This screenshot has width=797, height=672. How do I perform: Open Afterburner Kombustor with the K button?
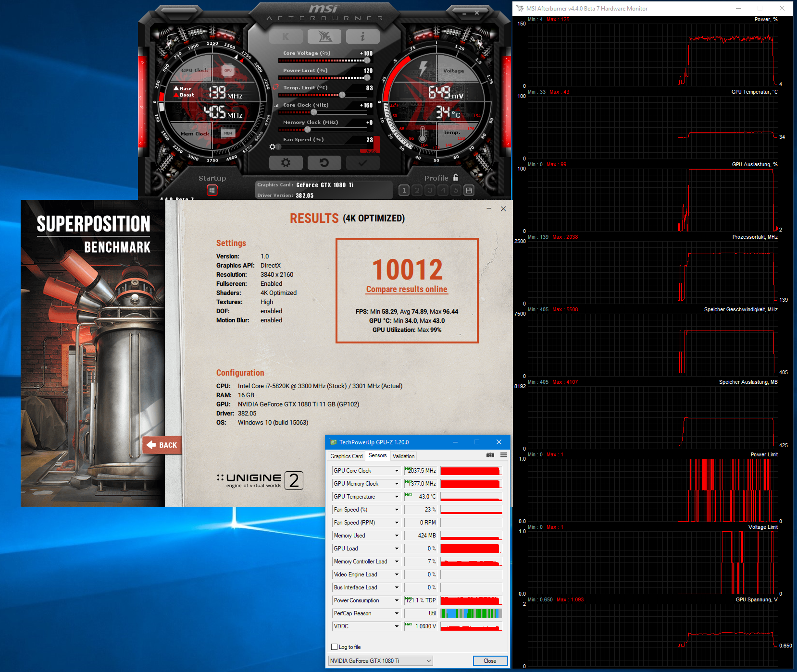(286, 37)
